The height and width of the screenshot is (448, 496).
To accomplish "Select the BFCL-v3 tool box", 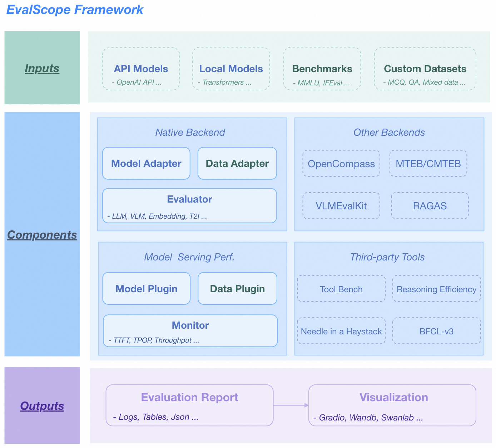I will click(436, 331).
